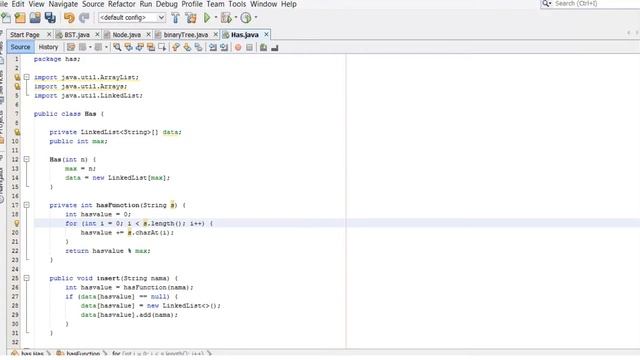Click the warning hint on the ArrayList import line
640x360 pixels.
click(x=17, y=77)
